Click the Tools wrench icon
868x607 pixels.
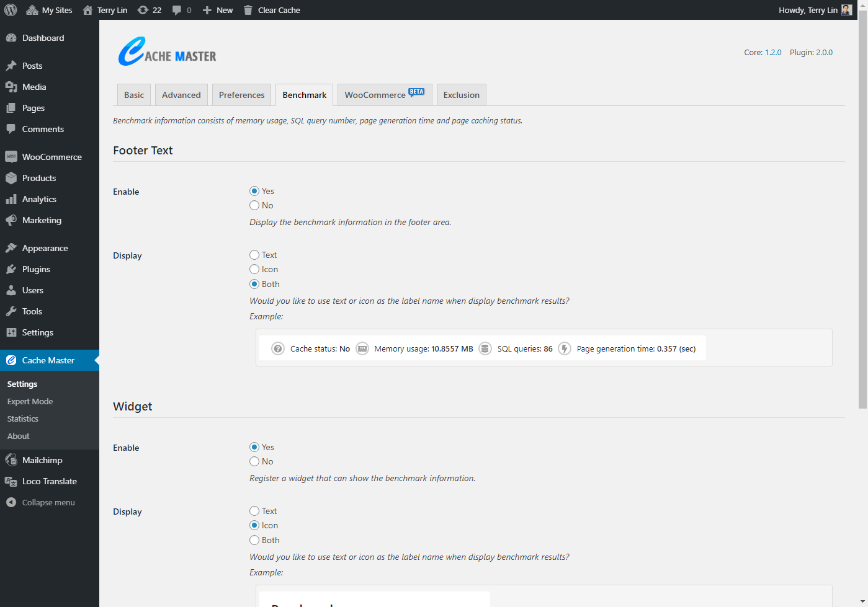(11, 311)
